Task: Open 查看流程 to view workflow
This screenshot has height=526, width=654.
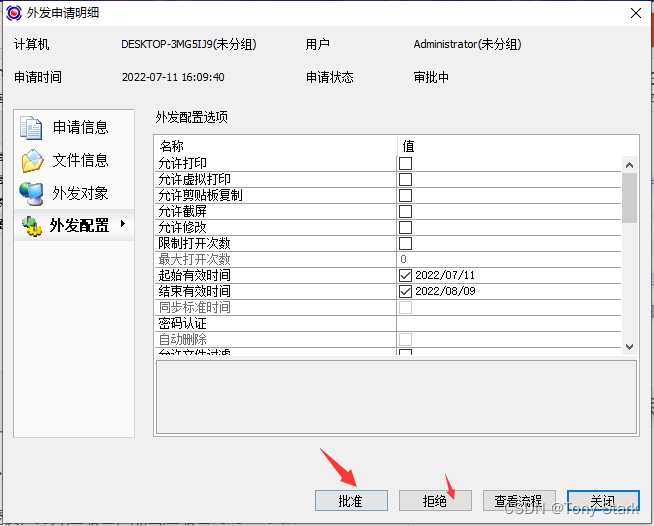Action: 518,500
